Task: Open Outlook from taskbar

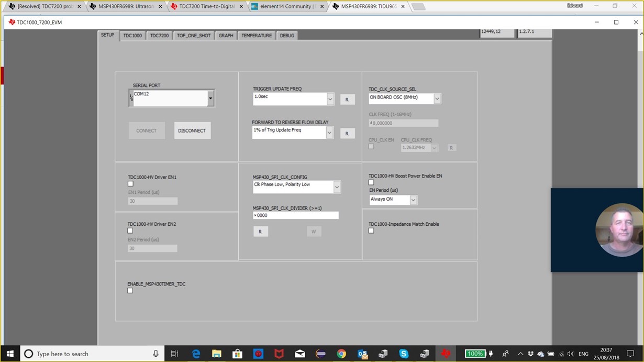Action: click(x=362, y=354)
